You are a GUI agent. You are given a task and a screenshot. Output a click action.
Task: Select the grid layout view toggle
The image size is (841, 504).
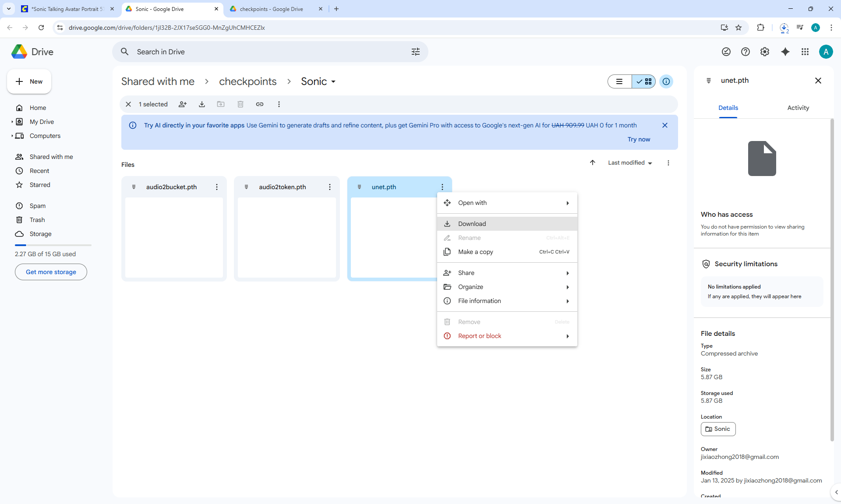click(644, 81)
